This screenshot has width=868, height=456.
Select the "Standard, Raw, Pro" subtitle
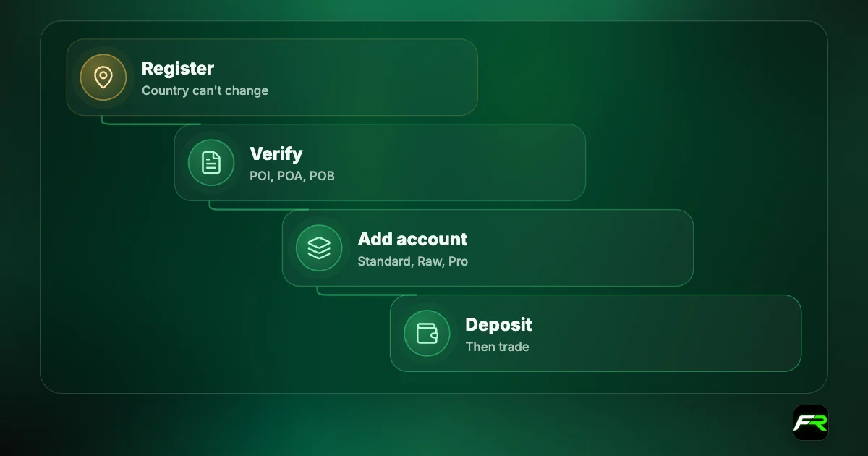pyautogui.click(x=413, y=261)
